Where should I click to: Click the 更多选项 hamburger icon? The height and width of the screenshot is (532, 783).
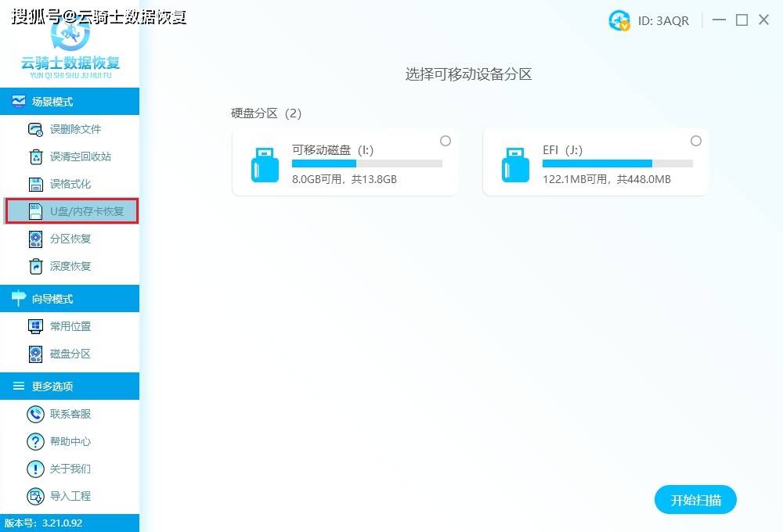[19, 386]
